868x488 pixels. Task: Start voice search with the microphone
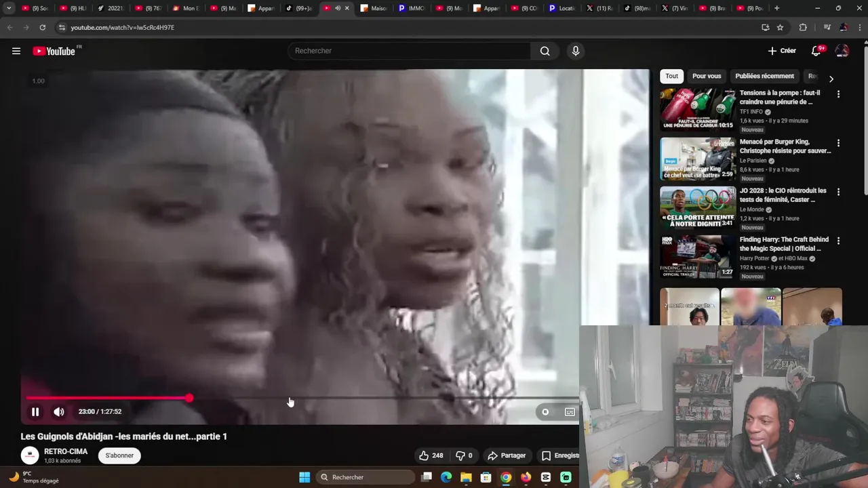[x=576, y=51]
